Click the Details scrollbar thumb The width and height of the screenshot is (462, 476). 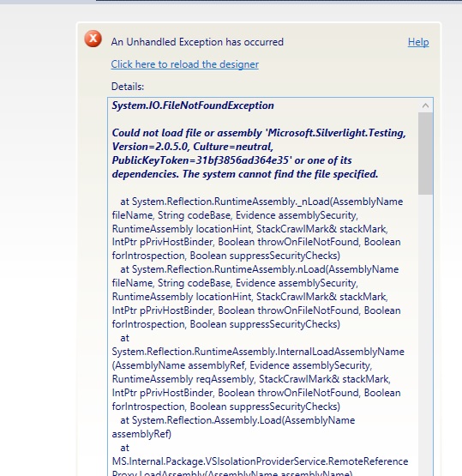[x=425, y=154]
